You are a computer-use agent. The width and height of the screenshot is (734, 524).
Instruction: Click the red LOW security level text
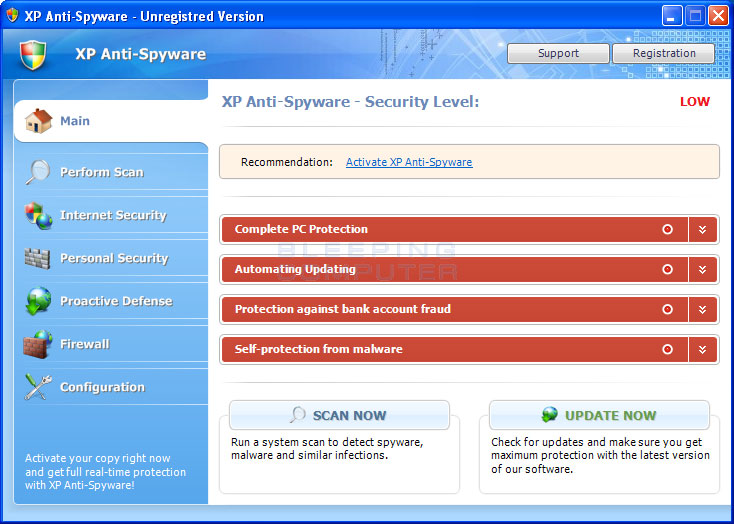[695, 102]
